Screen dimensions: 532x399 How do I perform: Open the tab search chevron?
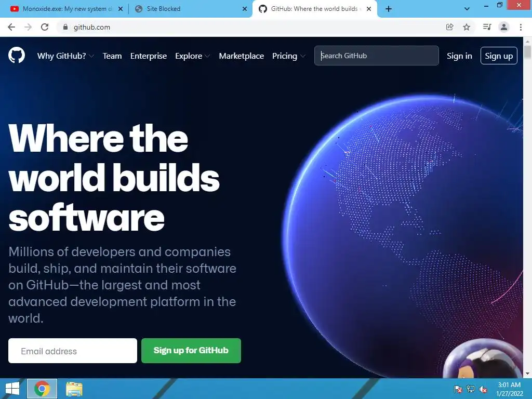[x=467, y=9]
